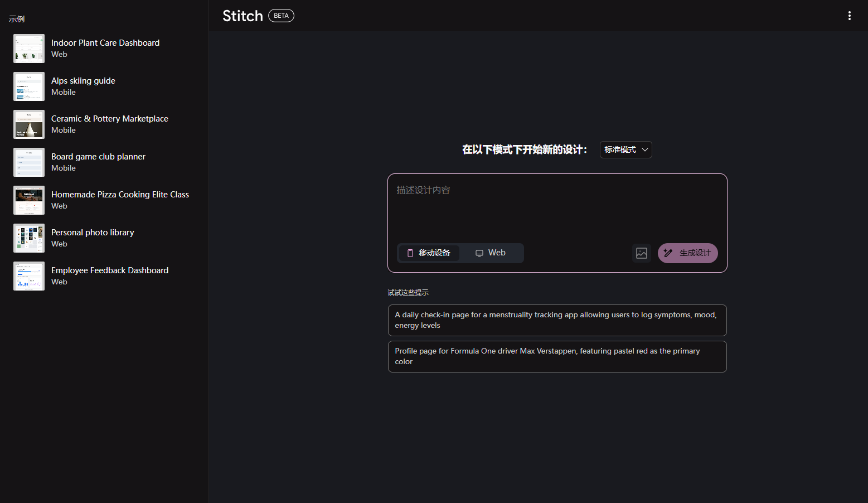
Task: Click the upload image icon
Action: (x=642, y=253)
